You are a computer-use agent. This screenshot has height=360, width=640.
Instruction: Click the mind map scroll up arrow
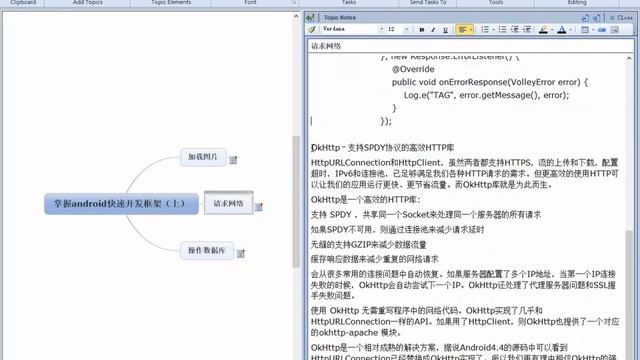click(296, 17)
